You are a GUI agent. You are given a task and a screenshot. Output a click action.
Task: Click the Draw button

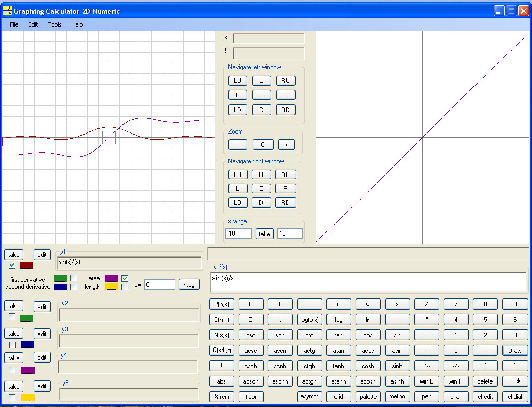[x=515, y=351]
